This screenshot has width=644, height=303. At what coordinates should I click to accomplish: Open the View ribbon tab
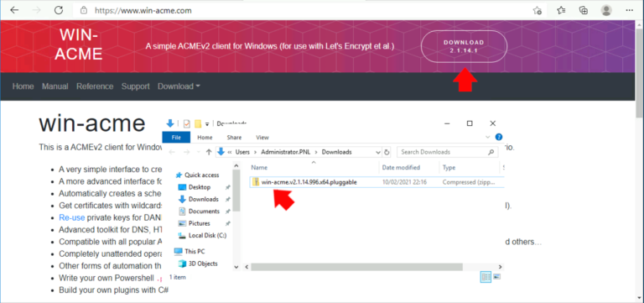262,138
